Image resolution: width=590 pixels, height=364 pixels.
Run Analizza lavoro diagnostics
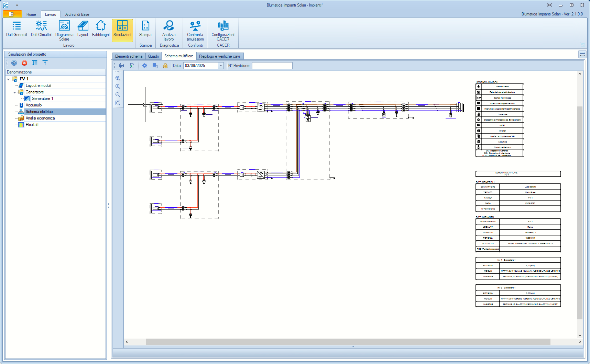[169, 30]
